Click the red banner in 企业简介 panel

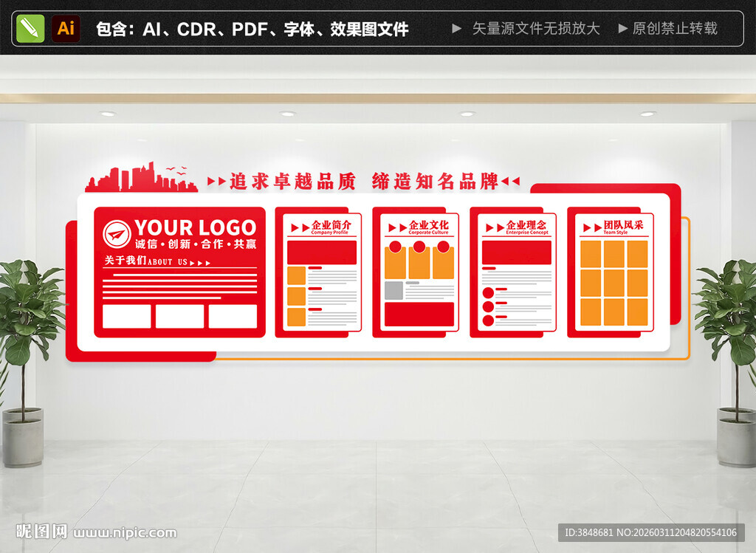[x=322, y=253]
